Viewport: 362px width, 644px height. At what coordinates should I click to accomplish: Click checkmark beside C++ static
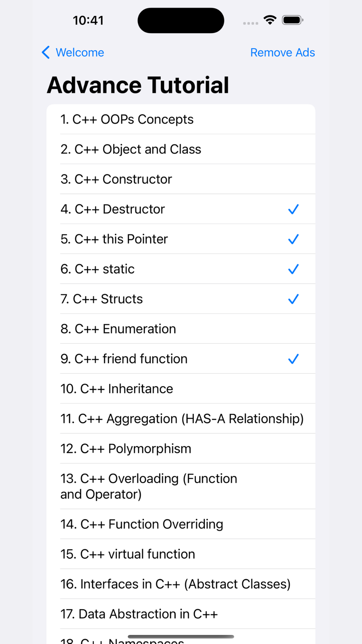(293, 269)
